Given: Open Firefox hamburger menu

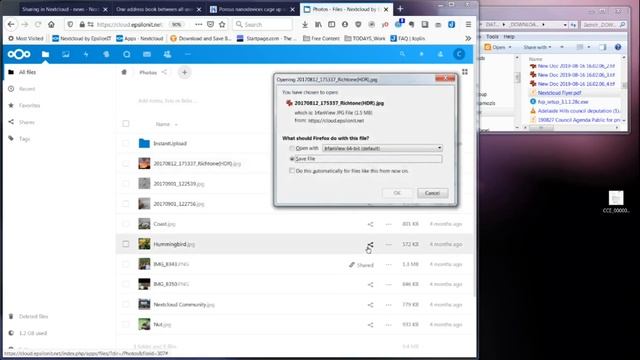Looking at the screenshot, I should point(468,24).
